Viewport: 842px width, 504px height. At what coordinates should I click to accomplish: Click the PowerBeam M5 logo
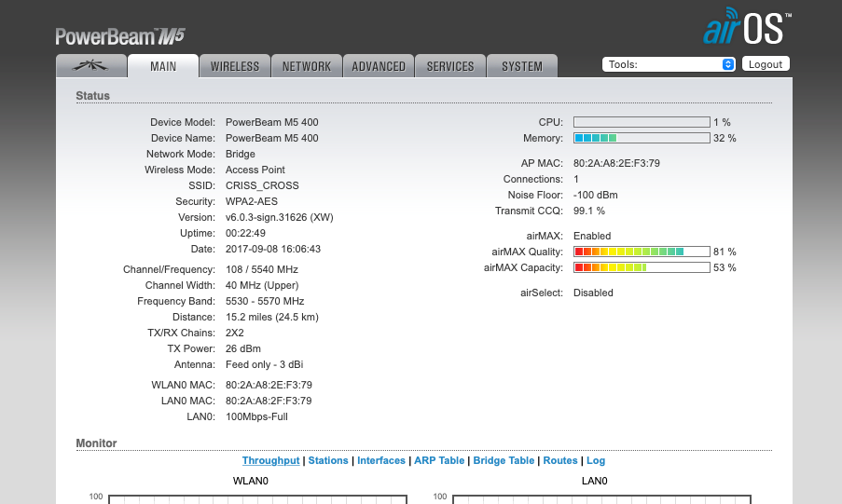[120, 36]
